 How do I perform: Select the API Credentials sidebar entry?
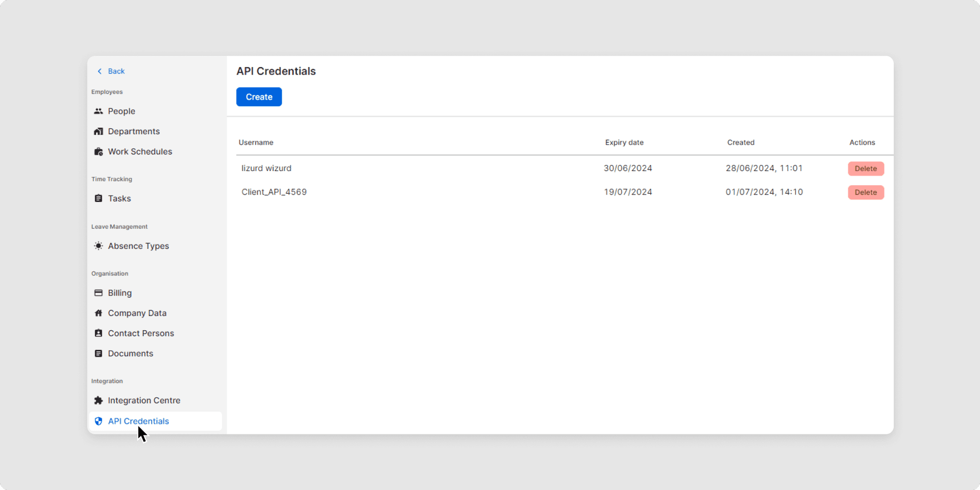click(x=138, y=421)
